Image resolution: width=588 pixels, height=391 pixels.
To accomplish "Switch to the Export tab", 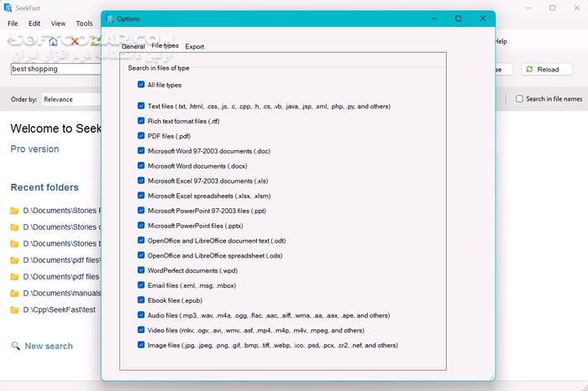I will 195,46.
